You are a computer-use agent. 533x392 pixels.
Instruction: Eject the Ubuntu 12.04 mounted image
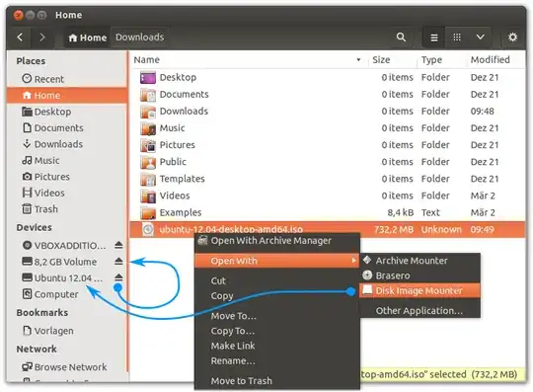(x=118, y=277)
